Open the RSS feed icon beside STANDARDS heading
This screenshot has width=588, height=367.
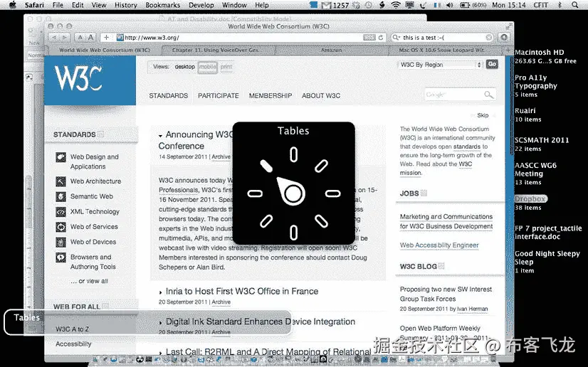click(100, 134)
